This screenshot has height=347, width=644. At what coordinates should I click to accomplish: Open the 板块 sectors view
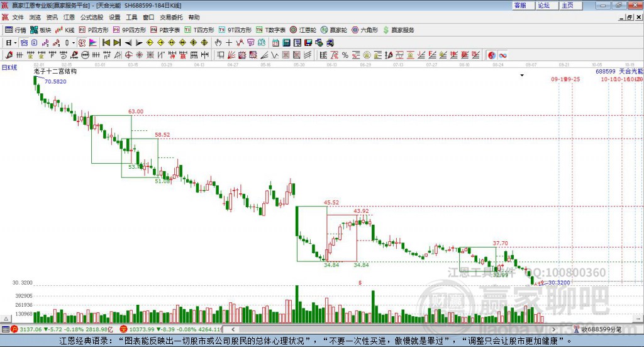(x=40, y=30)
